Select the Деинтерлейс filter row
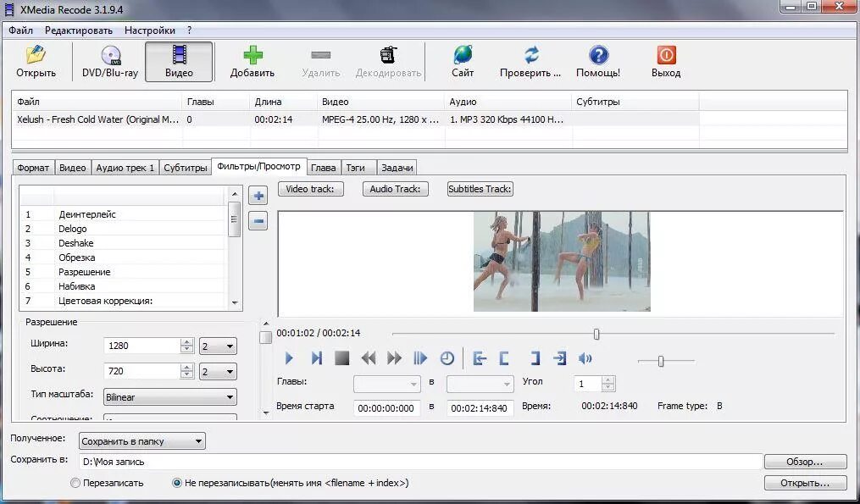 tap(122, 214)
